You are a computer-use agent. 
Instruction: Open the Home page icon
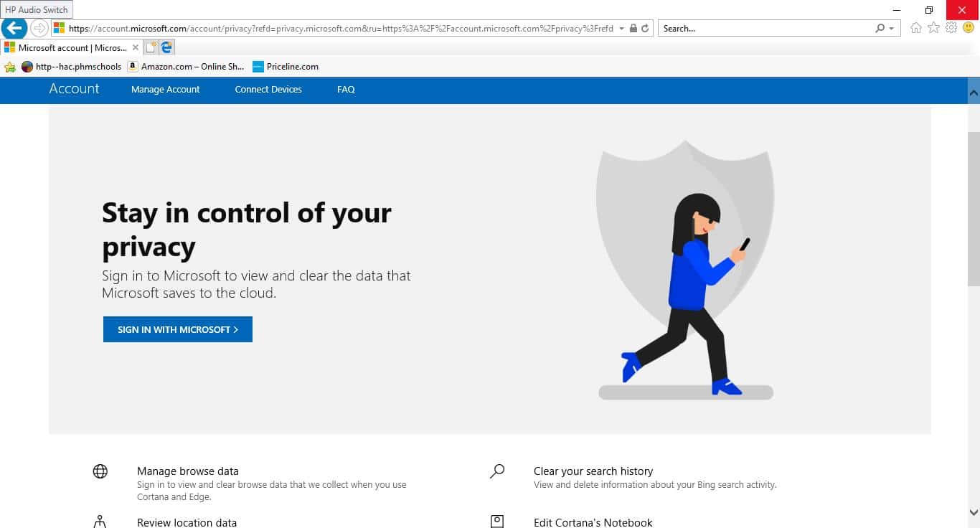tap(915, 28)
